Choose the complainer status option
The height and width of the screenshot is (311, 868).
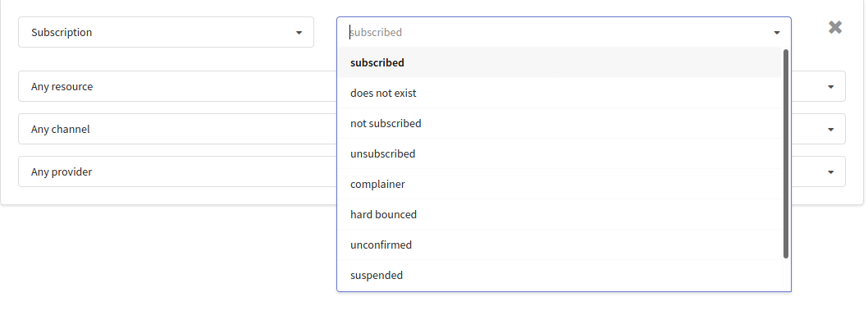tap(559, 185)
